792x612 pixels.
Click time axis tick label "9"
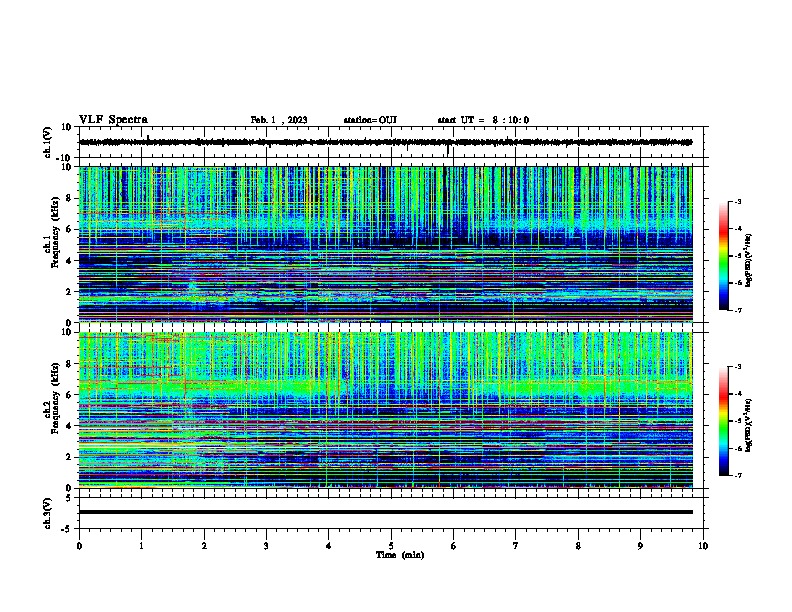coord(640,546)
